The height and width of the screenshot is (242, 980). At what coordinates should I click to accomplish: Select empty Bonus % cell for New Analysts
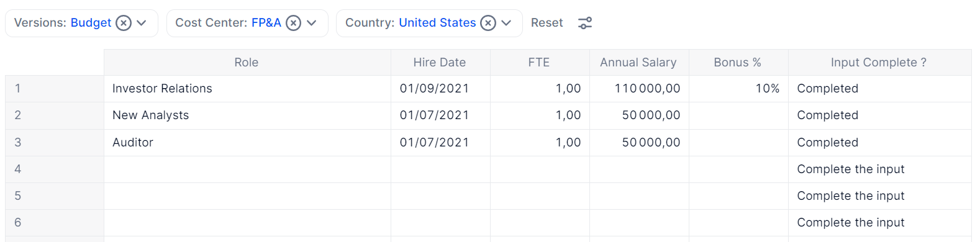738,115
